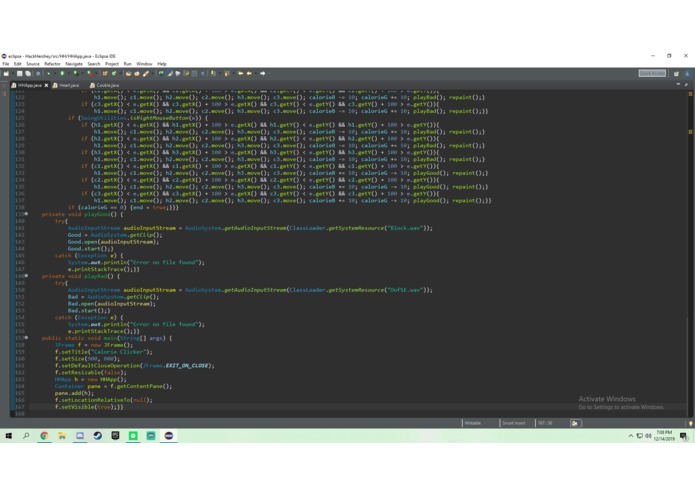Click the Open Type folder icon
Viewport: 695px width, 494px height.
tap(129, 73)
